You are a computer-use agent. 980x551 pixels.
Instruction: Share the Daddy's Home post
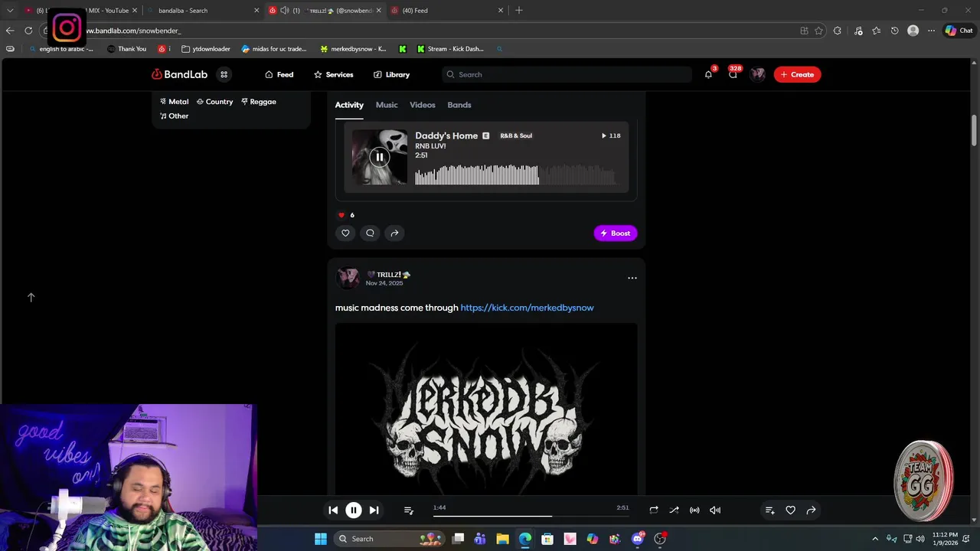(394, 233)
